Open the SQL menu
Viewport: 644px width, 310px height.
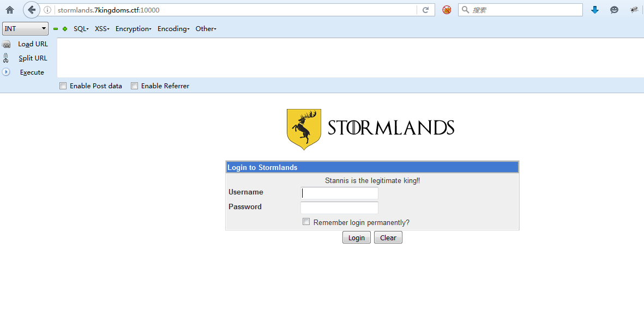(81, 29)
